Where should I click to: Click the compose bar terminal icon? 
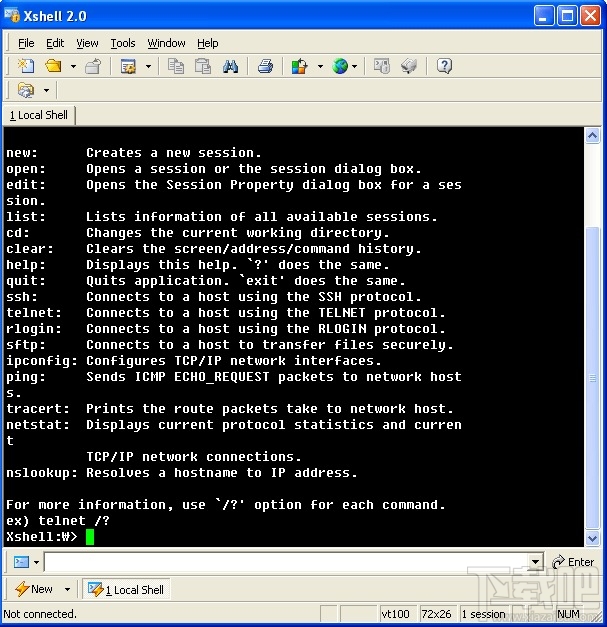click(21, 562)
